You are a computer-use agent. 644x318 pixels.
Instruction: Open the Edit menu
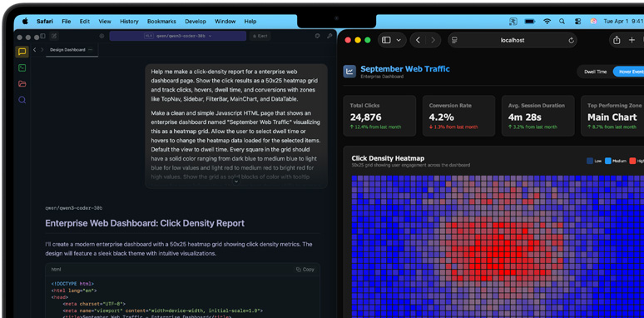(x=85, y=22)
